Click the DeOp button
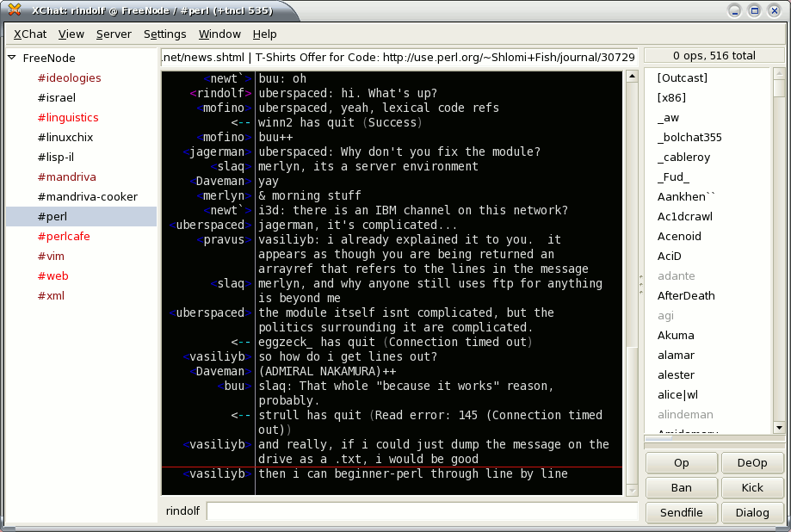This screenshot has height=532, width=791. (x=752, y=463)
